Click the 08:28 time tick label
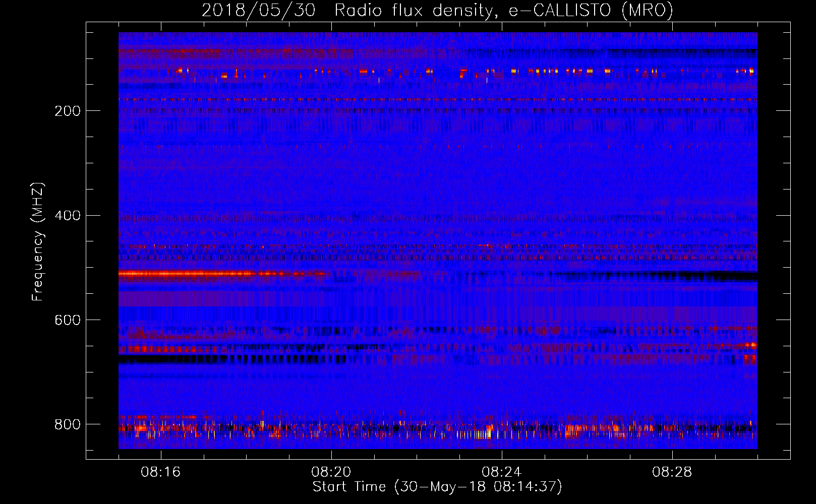This screenshot has height=504, width=816. click(672, 472)
